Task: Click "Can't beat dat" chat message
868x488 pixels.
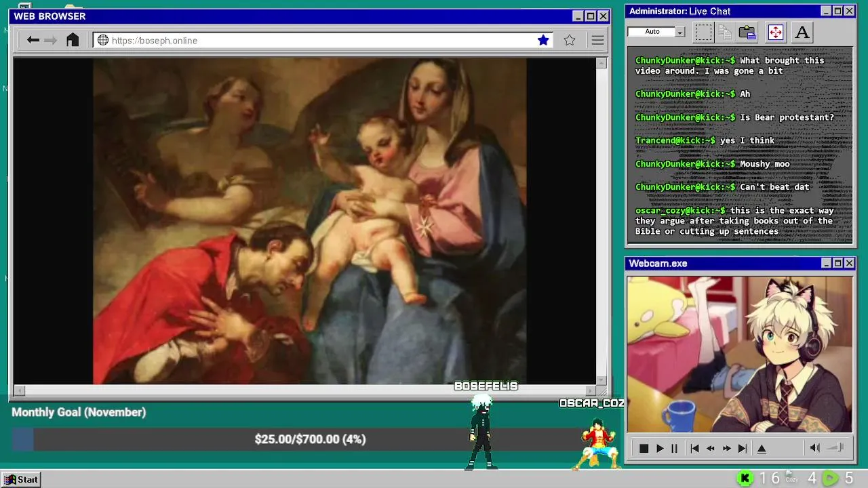Action: pyautogui.click(x=774, y=187)
